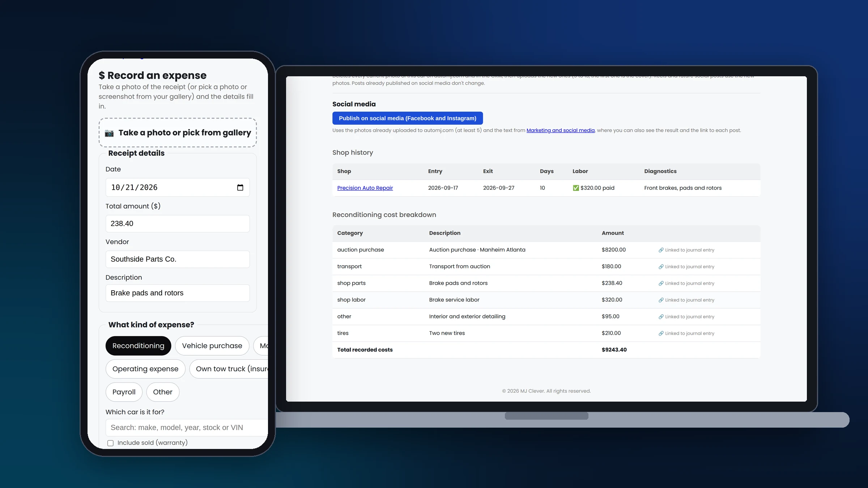
Task: Select Vehicle purchase expense type
Action: tap(212, 346)
